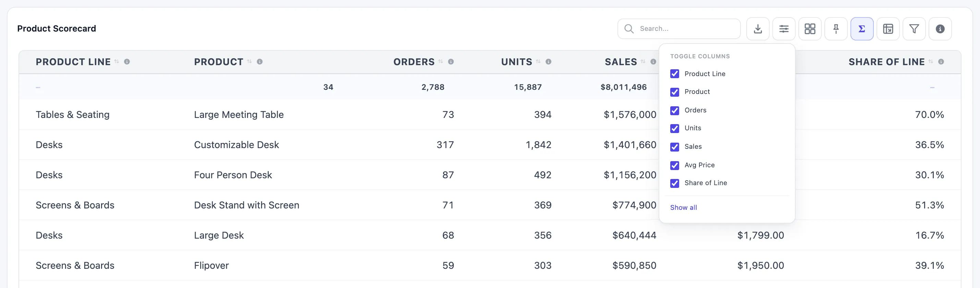This screenshot has width=980, height=288.
Task: Switch to grid card view icon
Action: pos(810,29)
